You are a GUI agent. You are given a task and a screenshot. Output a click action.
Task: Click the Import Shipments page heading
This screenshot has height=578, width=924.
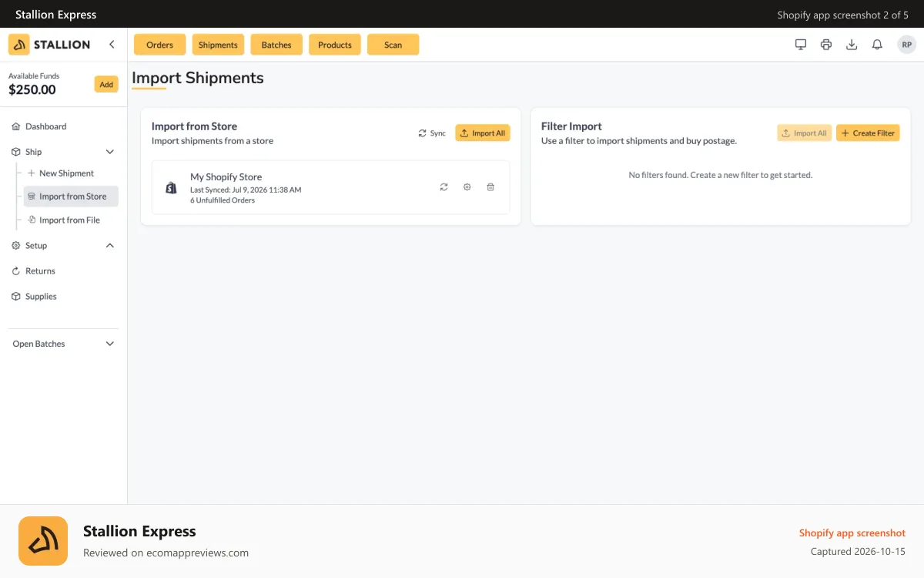(198, 78)
